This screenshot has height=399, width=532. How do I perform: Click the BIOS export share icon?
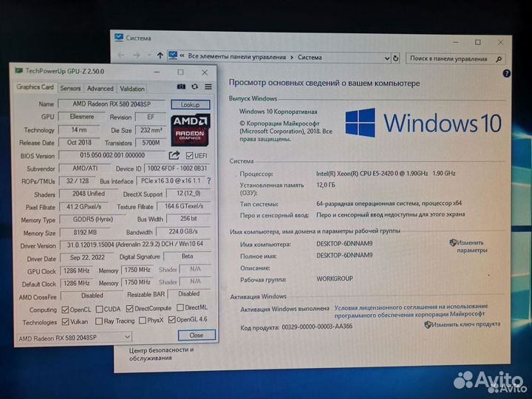click(174, 155)
